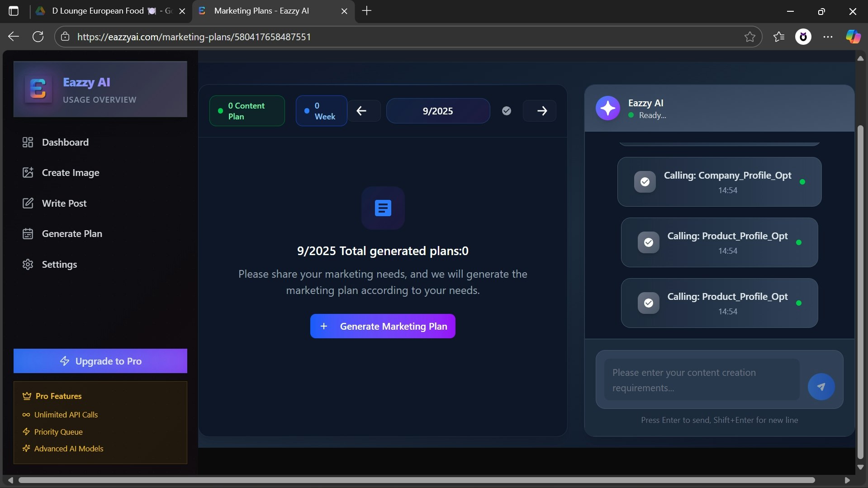Close the Marketing Plans - Eazzy AI tab
Screen dimensions: 868x488
coord(344,11)
